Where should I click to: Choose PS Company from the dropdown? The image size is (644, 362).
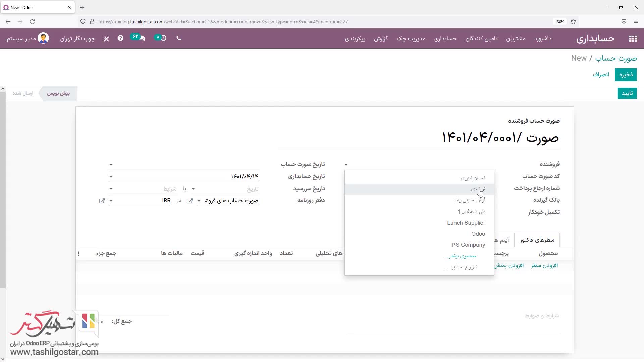(x=468, y=245)
